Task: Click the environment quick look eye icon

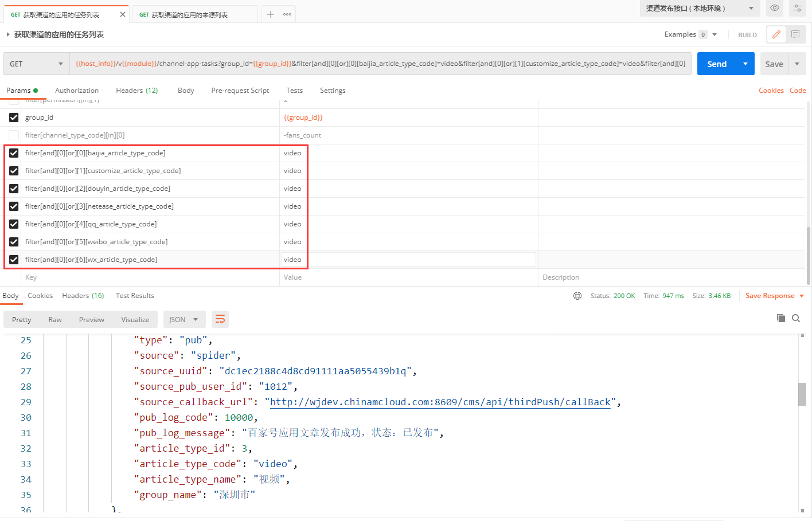Action: click(774, 8)
